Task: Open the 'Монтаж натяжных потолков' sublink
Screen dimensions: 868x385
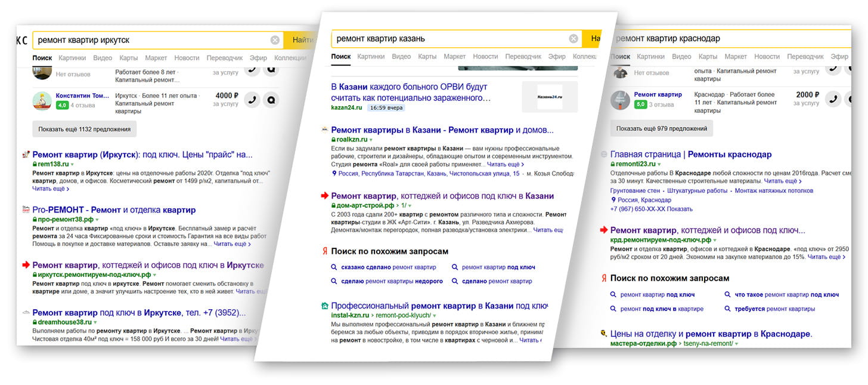Action: 774,190
